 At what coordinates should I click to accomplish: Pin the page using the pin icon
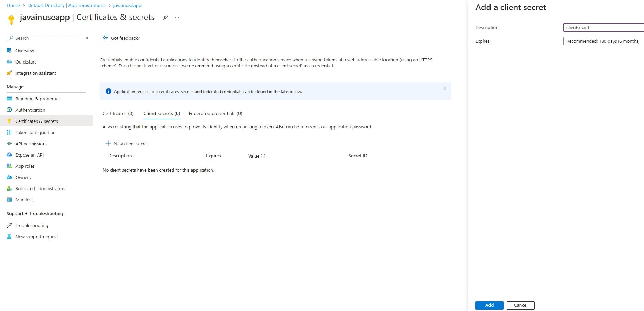(x=166, y=17)
